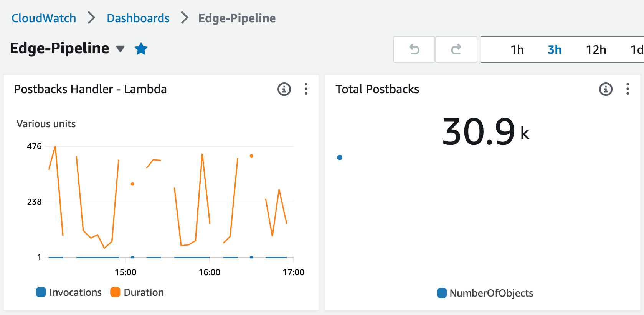Click the Duration legend label
Image resolution: width=644 pixels, height=315 pixels.
(144, 292)
